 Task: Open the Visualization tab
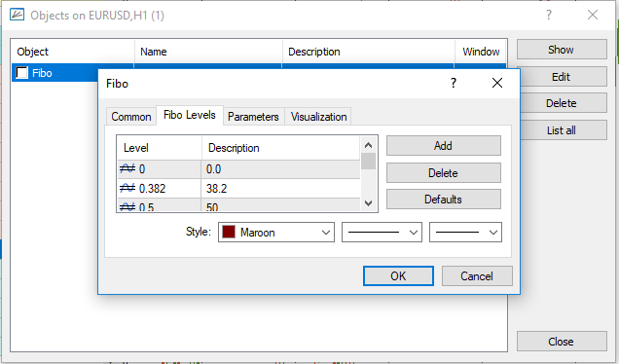pos(318,117)
